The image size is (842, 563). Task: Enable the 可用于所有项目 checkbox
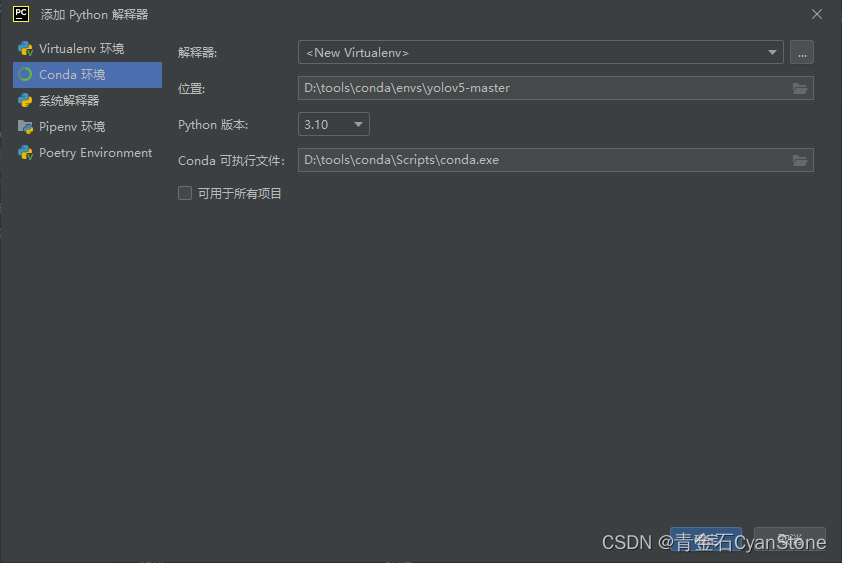pyautogui.click(x=185, y=193)
